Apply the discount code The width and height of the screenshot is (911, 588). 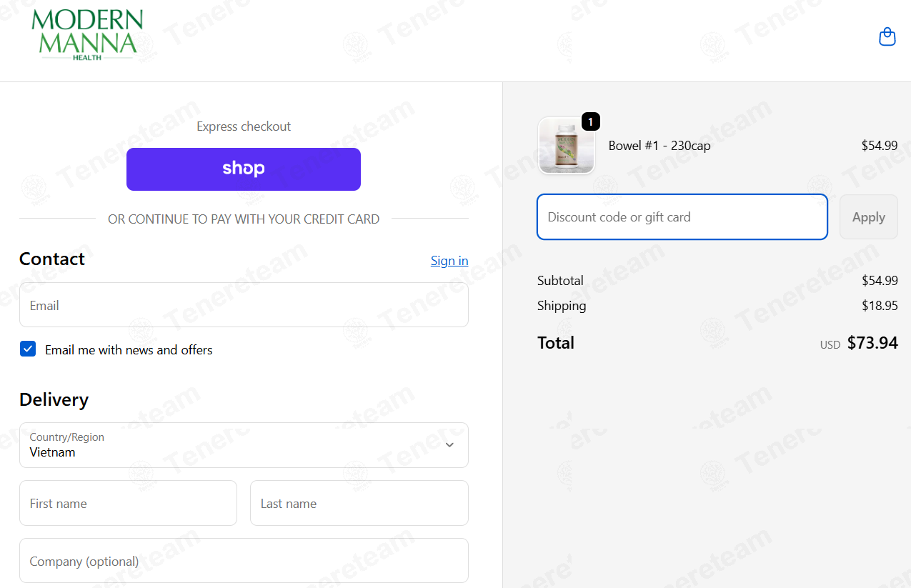pyautogui.click(x=869, y=217)
